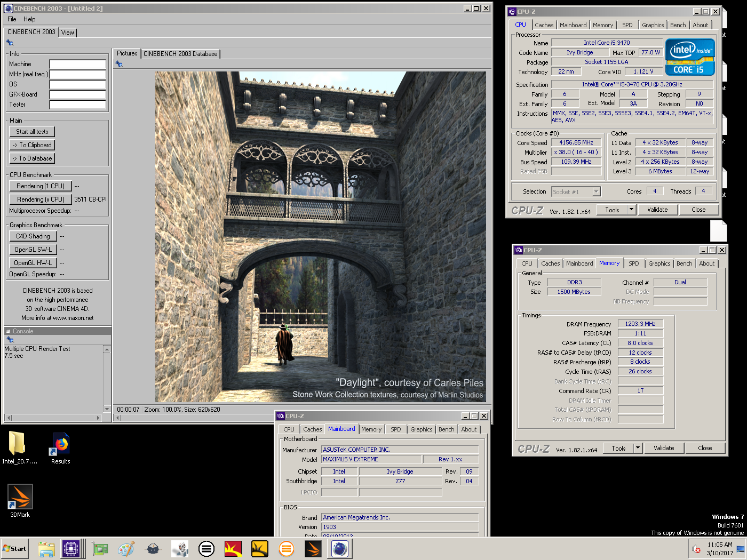
Task: Open the orange circle lines taskbar icon
Action: tap(287, 549)
